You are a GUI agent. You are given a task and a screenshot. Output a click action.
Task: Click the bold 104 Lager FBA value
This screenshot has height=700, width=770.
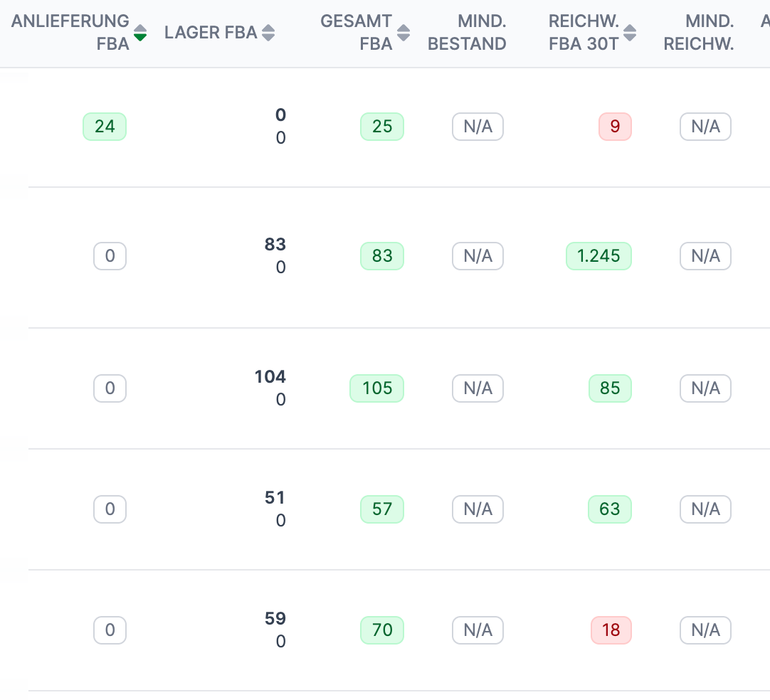[270, 376]
